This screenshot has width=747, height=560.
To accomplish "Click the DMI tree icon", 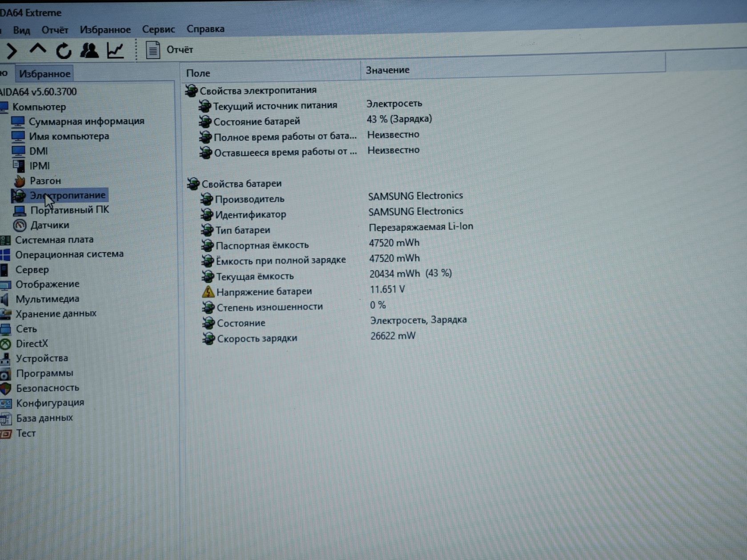I will (x=18, y=151).
